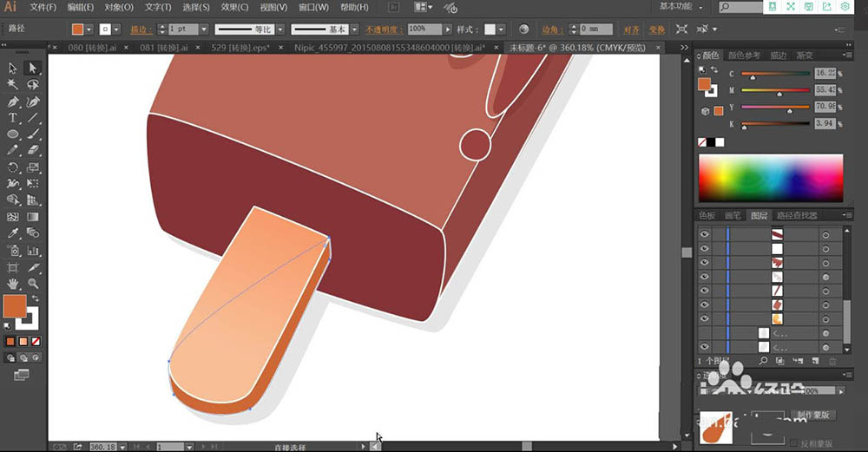This screenshot has width=868, height=452.
Task: Select the Hand tool
Action: pyautogui.click(x=13, y=284)
